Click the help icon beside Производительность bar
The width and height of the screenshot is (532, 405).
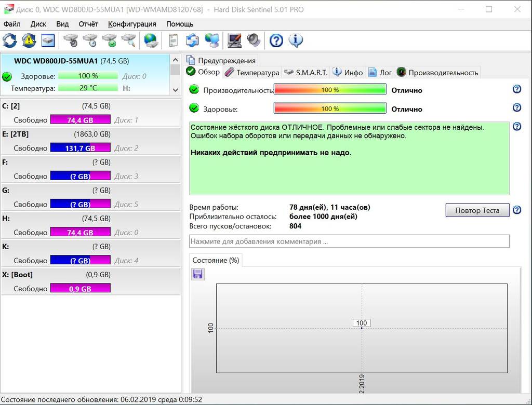[516, 89]
